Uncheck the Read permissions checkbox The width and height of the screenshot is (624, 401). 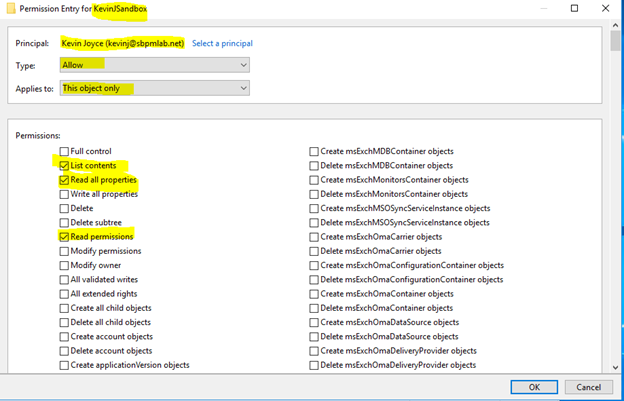(64, 237)
